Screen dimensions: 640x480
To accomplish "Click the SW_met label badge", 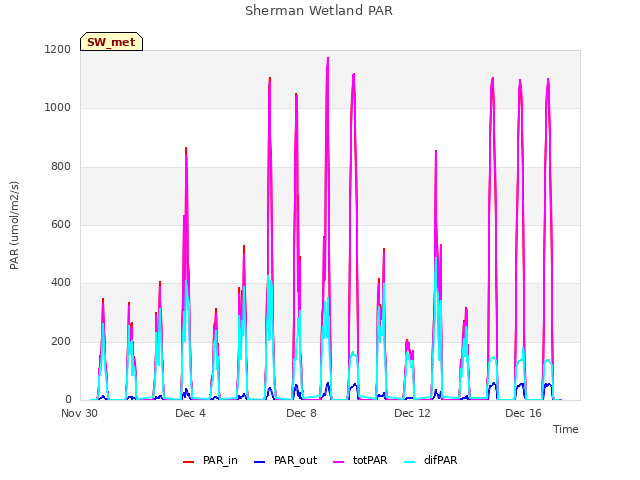I will 111,42.
